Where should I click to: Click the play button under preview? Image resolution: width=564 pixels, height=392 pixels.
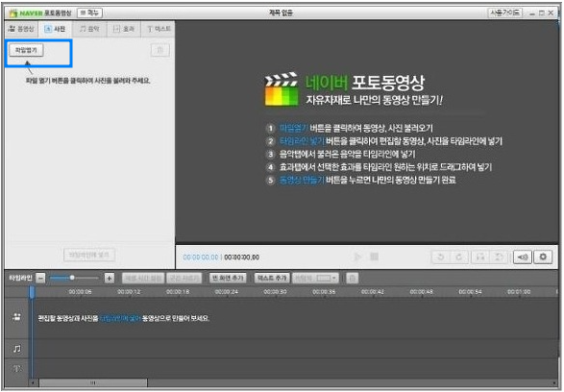pos(357,257)
